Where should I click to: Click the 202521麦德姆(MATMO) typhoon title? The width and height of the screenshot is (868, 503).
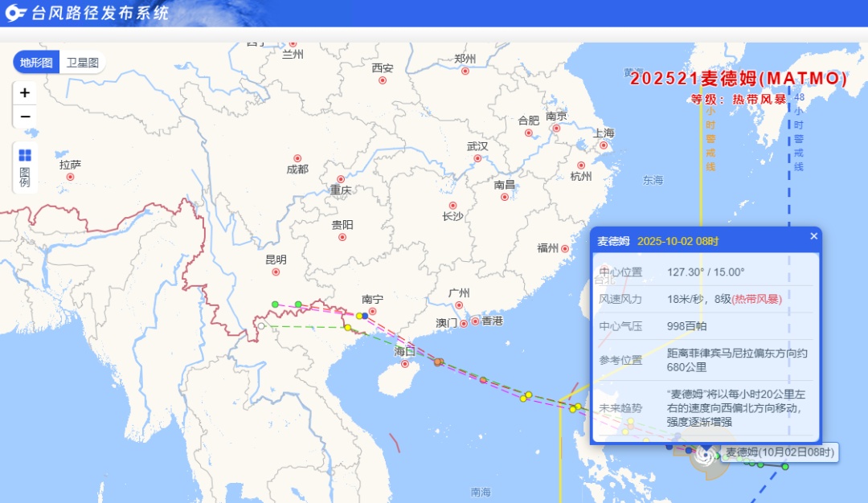tap(739, 79)
